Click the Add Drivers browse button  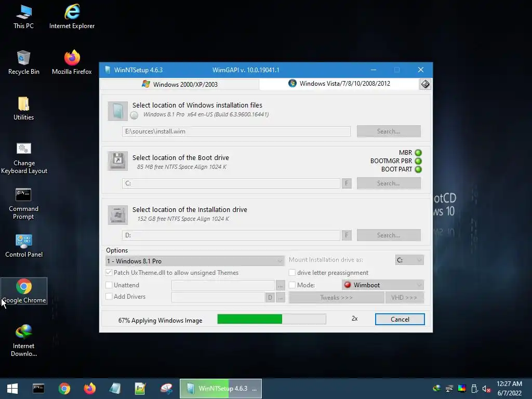pyautogui.click(x=280, y=298)
